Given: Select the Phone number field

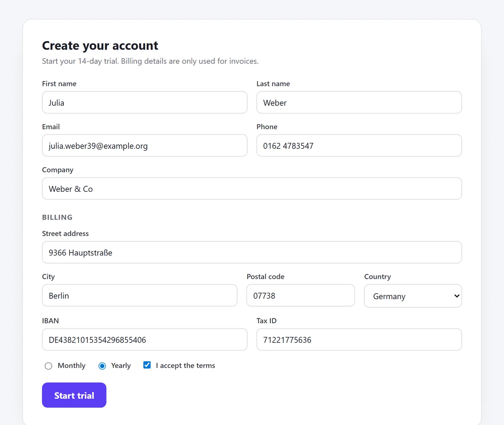Looking at the screenshot, I should 359,145.
